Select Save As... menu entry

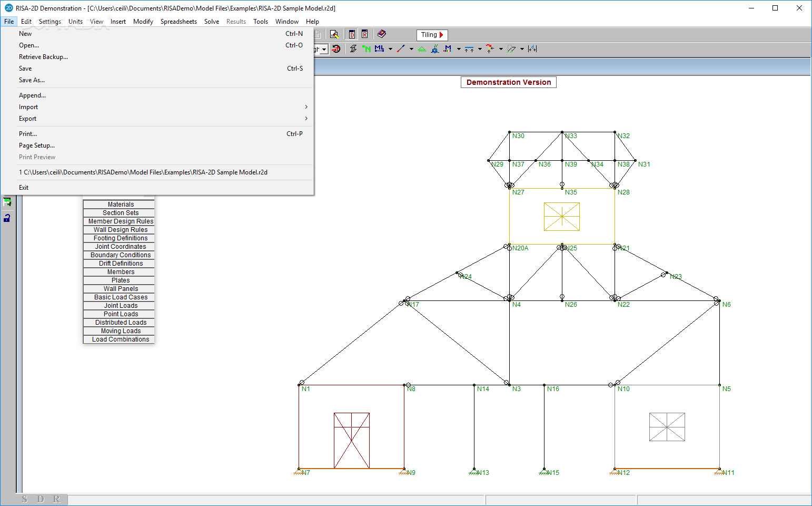click(x=163, y=80)
